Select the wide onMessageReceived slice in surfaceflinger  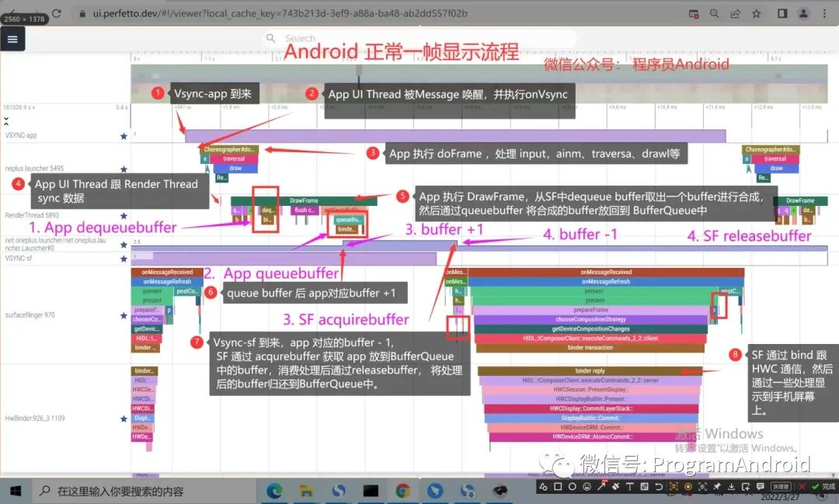coord(606,272)
